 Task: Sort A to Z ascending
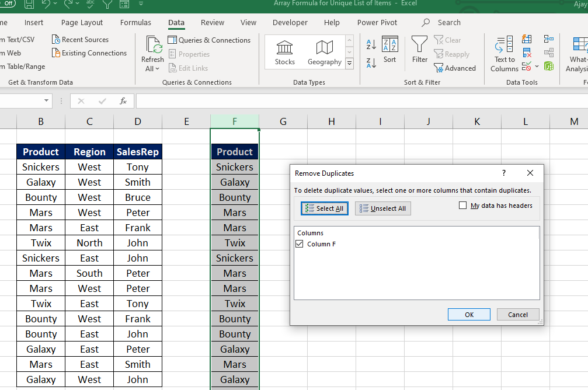(x=371, y=44)
